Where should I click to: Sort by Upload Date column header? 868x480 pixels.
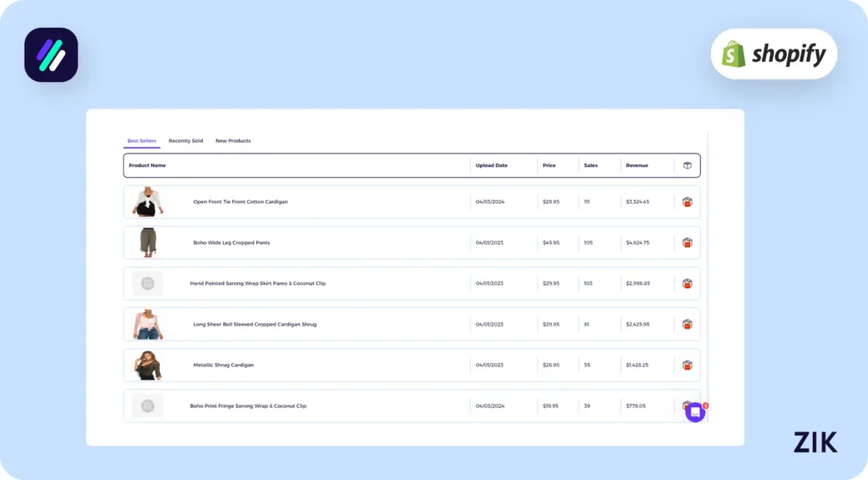pos(492,165)
